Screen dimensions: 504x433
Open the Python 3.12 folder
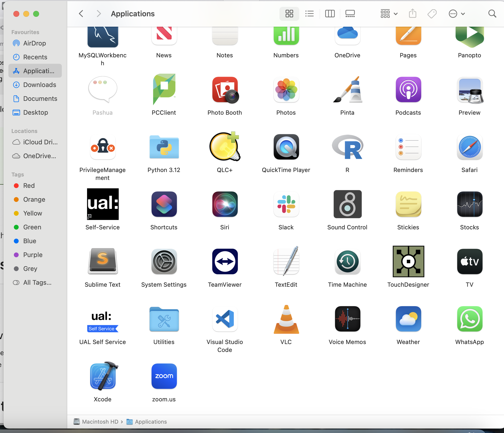tap(164, 147)
